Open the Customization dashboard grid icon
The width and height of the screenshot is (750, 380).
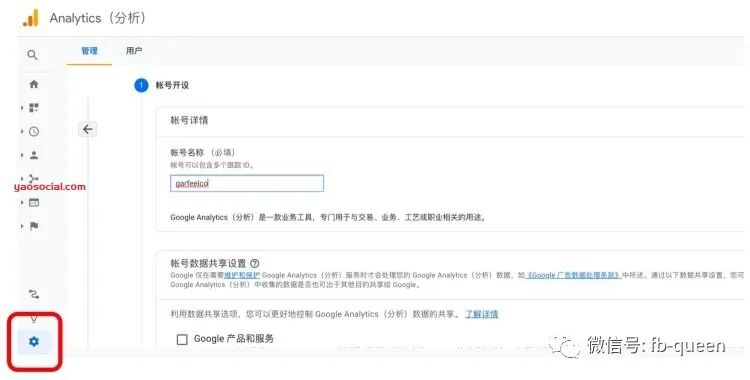(x=34, y=108)
